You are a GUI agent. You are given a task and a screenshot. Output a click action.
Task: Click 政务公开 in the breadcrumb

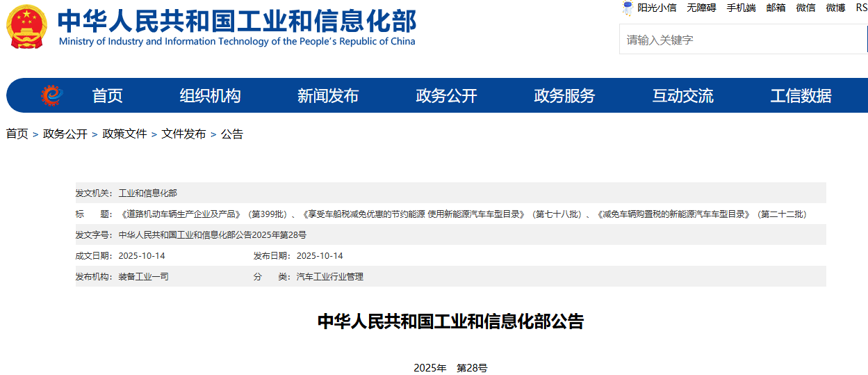click(x=65, y=134)
